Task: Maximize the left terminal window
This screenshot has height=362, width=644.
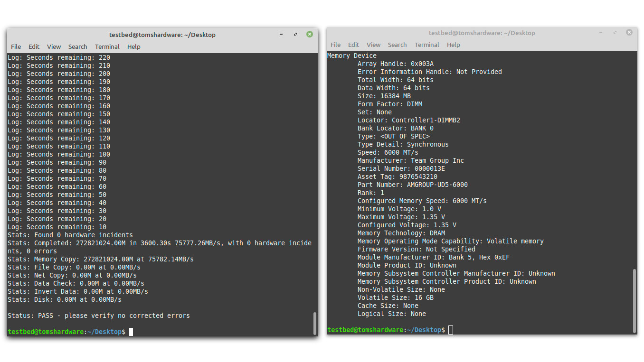Action: pos(295,34)
